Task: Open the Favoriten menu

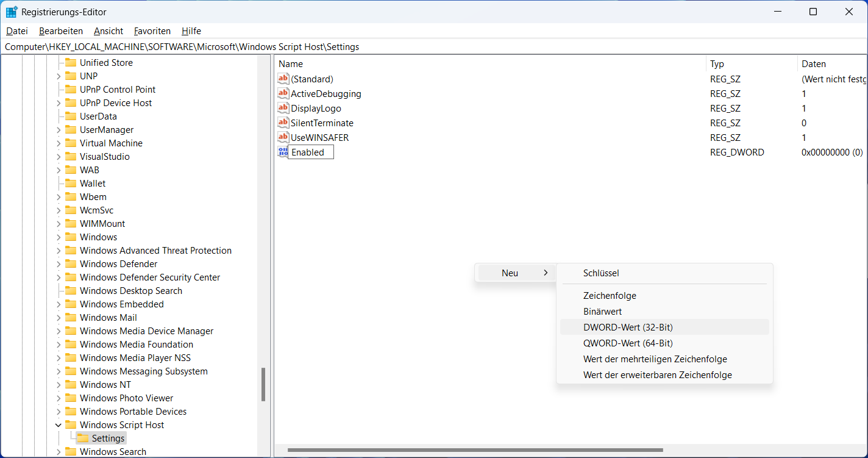Action: pos(152,30)
